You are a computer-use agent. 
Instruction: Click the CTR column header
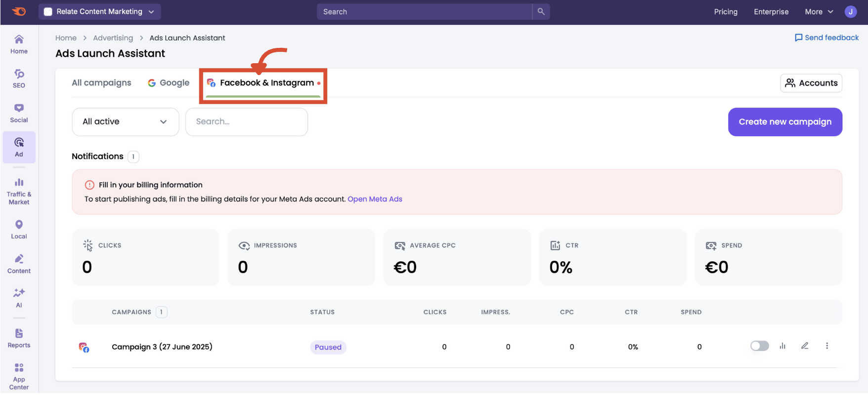(x=631, y=312)
